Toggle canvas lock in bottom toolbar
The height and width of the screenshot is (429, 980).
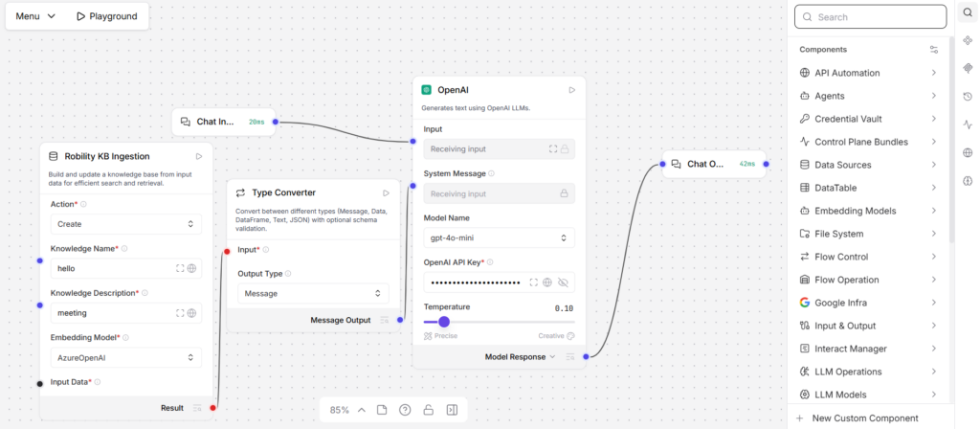click(x=428, y=410)
